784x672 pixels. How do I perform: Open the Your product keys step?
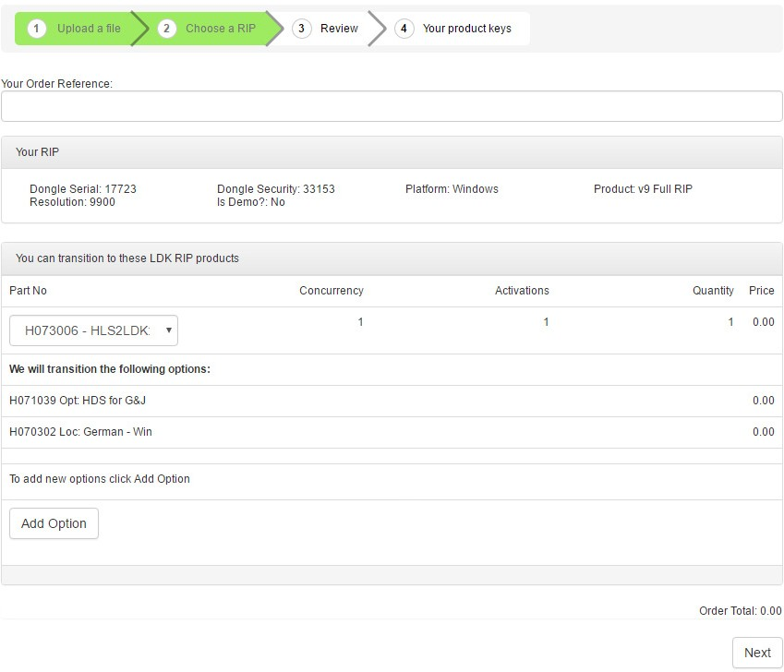click(466, 29)
